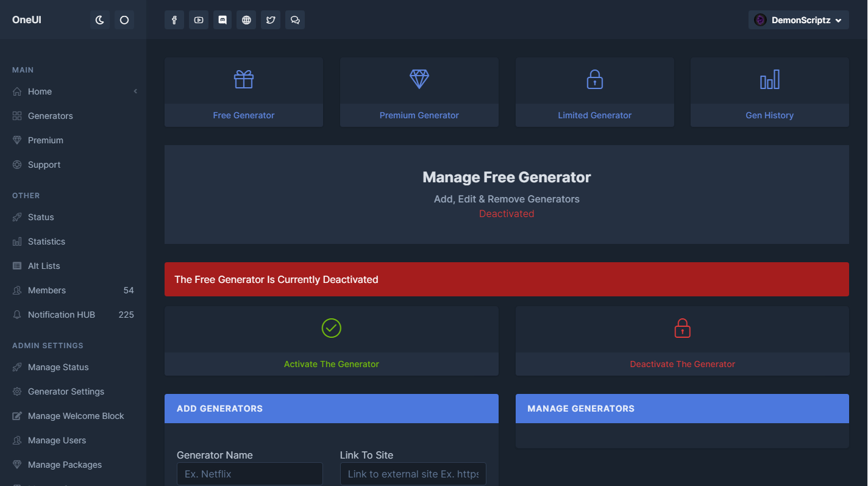Viewport: 868px width, 486px height.
Task: Toggle the circle button beside moon
Action: [x=124, y=20]
